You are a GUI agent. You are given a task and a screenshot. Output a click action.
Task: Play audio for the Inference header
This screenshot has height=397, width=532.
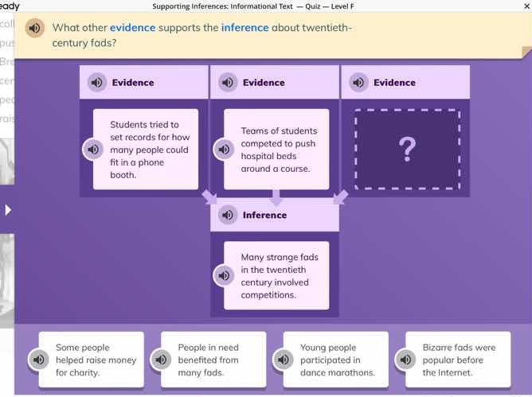click(228, 215)
